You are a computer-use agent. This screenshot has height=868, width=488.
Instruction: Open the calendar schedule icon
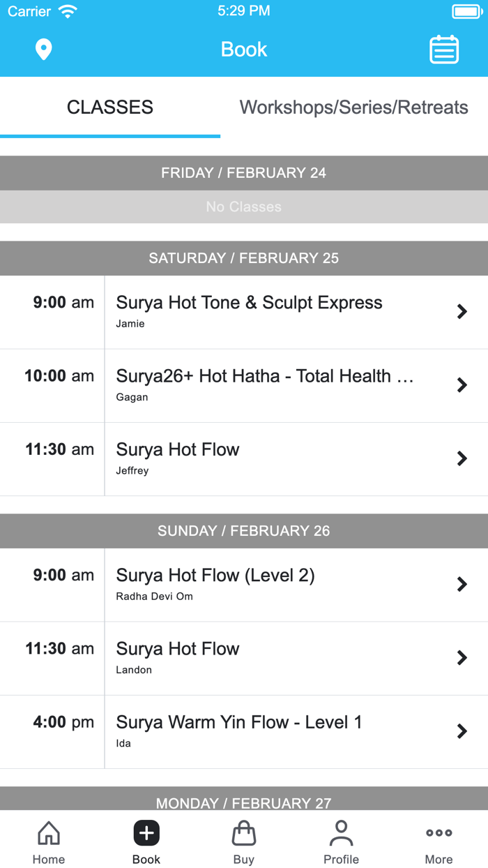tap(444, 49)
